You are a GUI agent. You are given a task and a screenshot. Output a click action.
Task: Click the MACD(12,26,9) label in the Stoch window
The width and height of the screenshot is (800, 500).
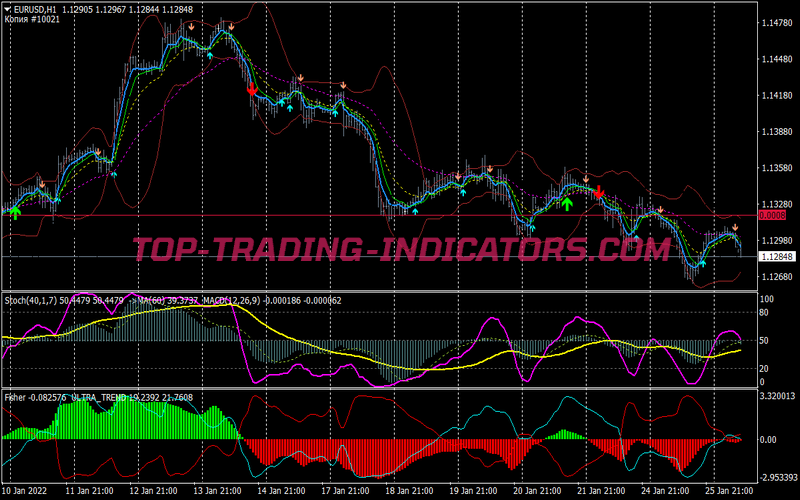tap(232, 301)
